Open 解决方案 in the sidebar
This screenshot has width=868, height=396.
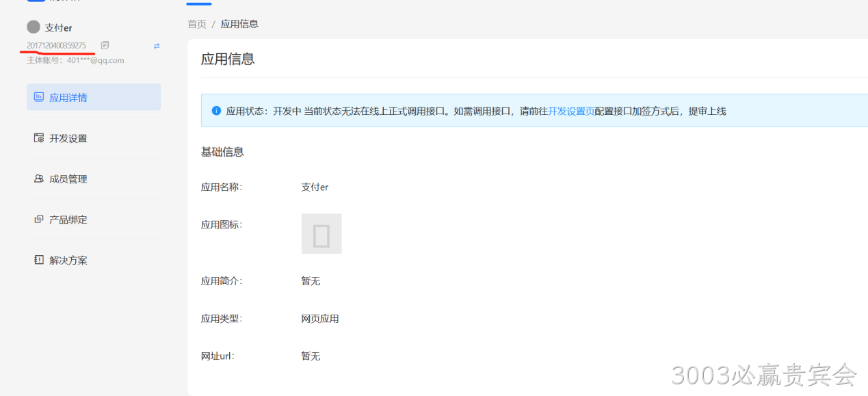click(x=94, y=260)
